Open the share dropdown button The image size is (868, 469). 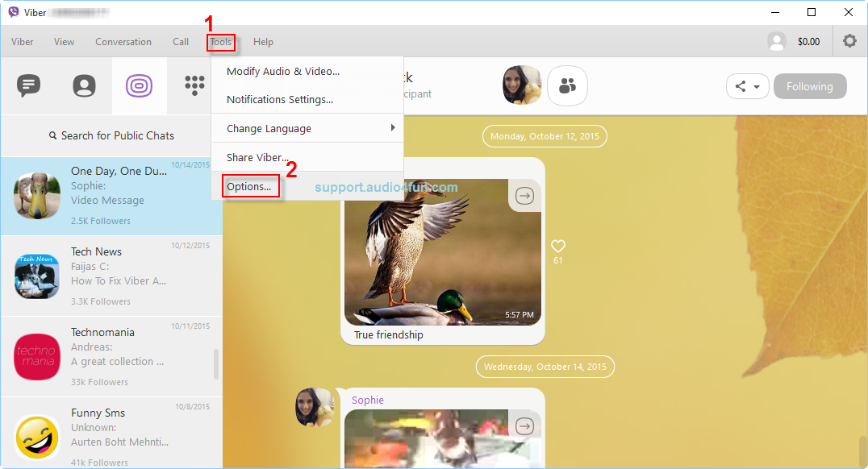pyautogui.click(x=747, y=86)
